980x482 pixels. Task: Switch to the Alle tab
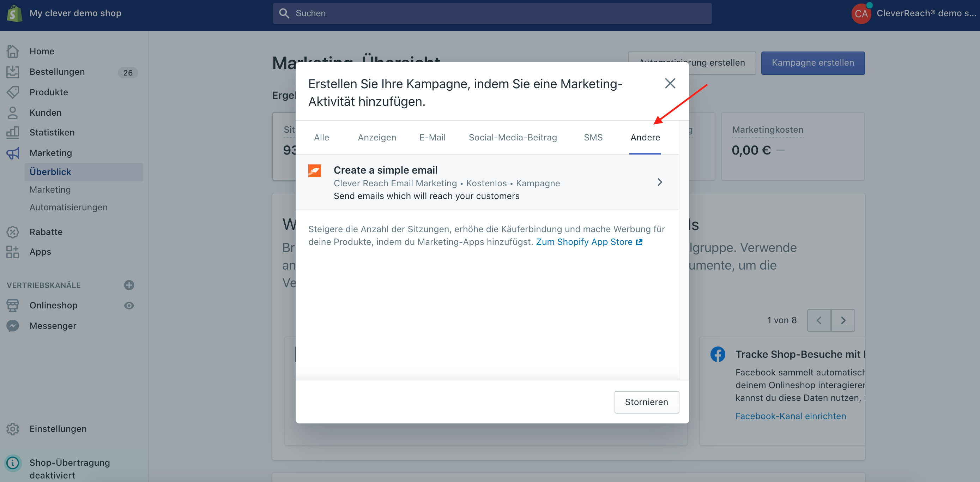pyautogui.click(x=321, y=137)
